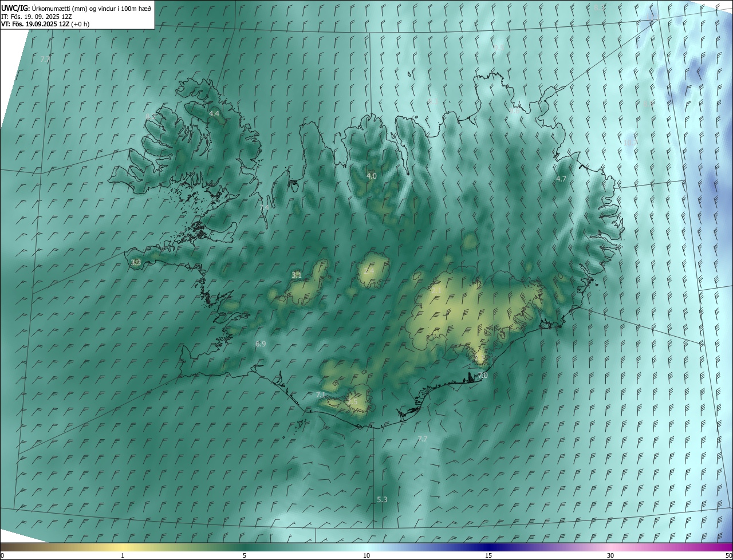Click the 7.1 value label
This screenshot has height=560, width=733.
point(321,395)
